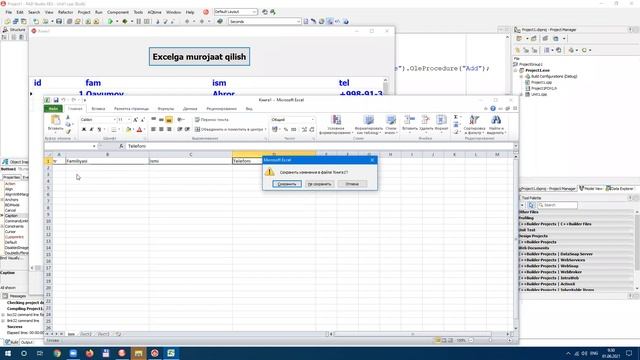Viewport: 640px width, 360px height.
Task: Click Excel column C header
Action: 191,154
